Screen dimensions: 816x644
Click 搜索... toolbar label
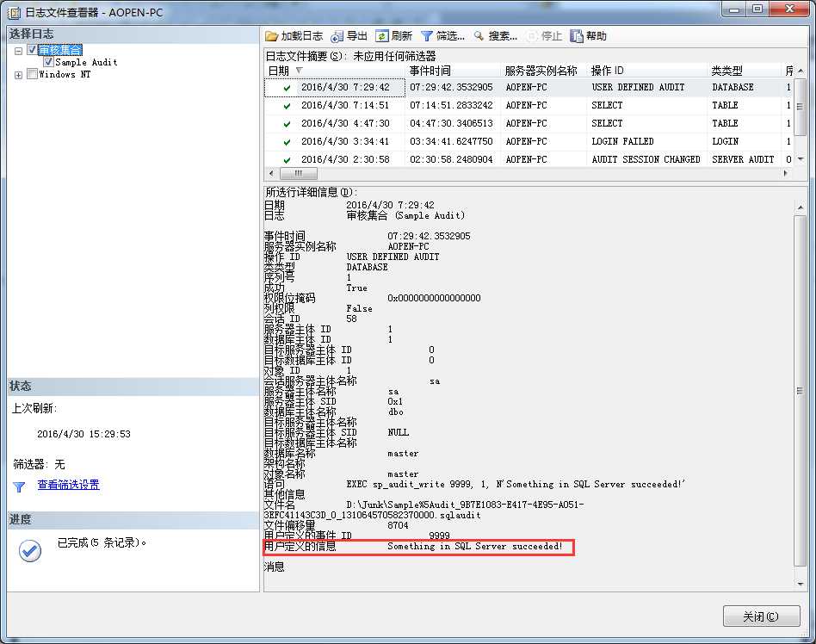(503, 36)
